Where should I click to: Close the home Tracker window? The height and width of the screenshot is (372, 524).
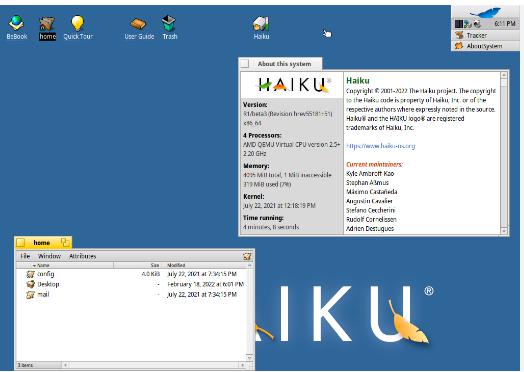(21, 242)
